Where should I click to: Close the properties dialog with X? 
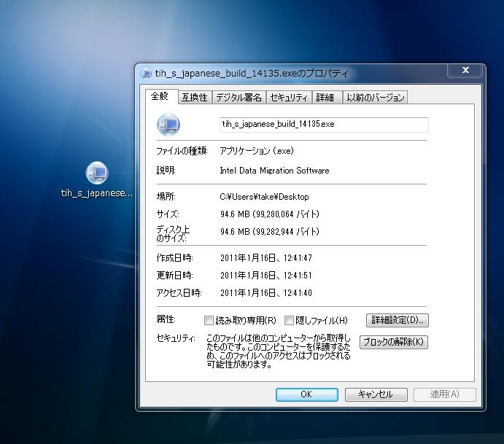(465, 70)
